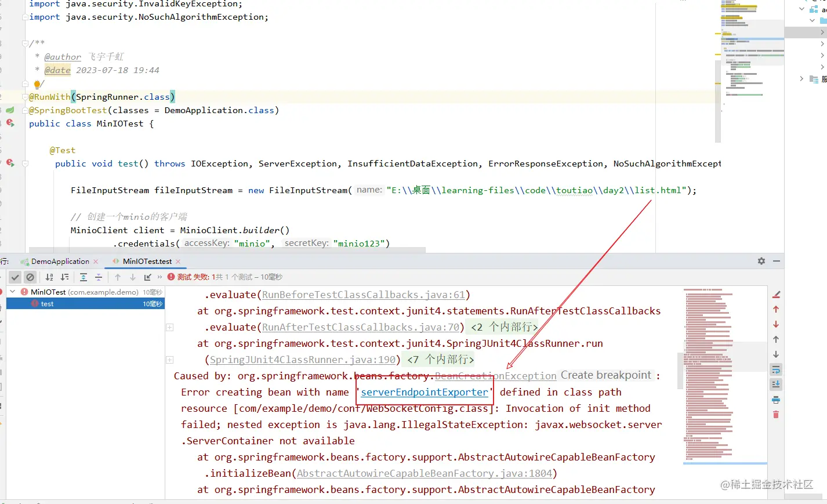This screenshot has width=827, height=504.
Task: Open BeanCreationException class link
Action: click(496, 376)
